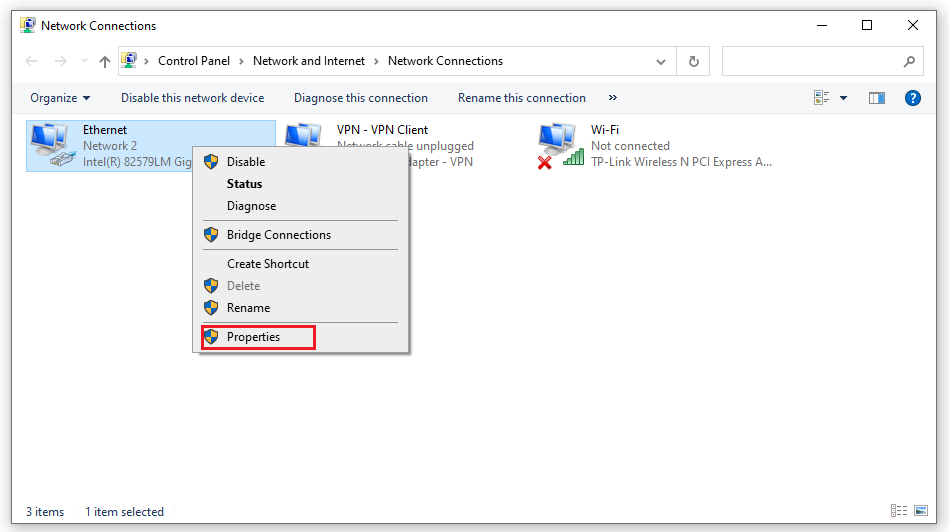Viewport: 949px width, 532px height.
Task: Click Bridge Connections menu entry
Action: click(x=278, y=235)
